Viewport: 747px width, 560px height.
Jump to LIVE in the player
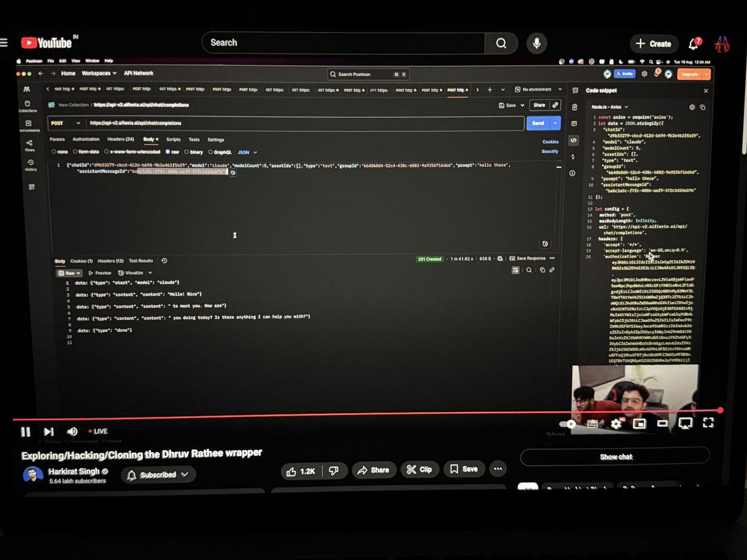tap(98, 431)
